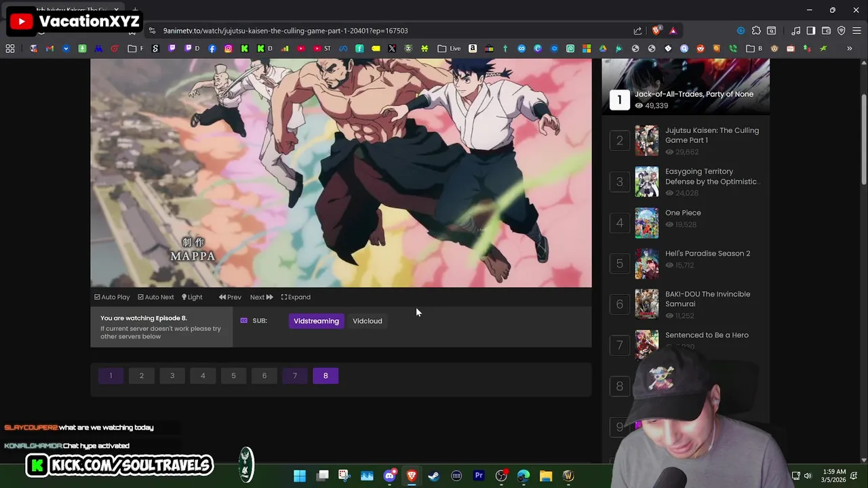Select episode 1

111,375
